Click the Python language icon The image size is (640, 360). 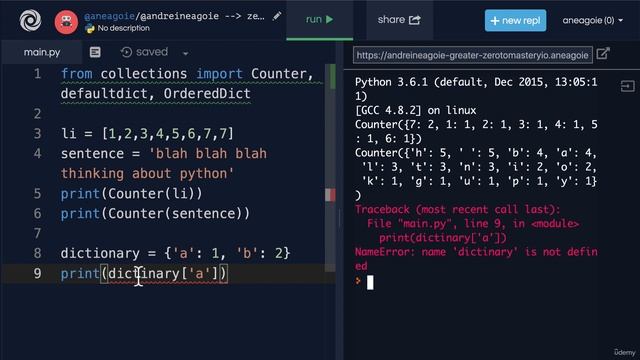pos(90,29)
